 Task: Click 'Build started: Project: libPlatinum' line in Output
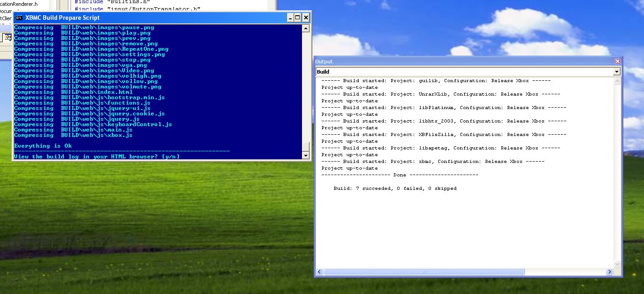(x=444, y=108)
